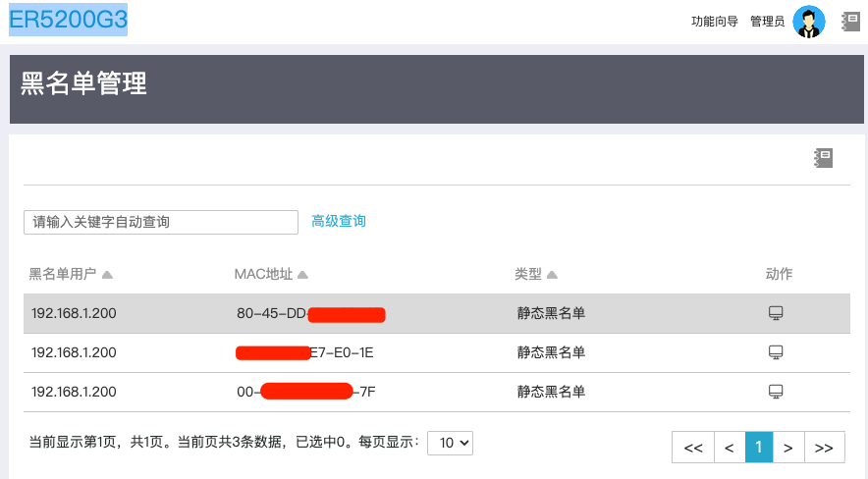The width and height of the screenshot is (868, 479).
Task: Sort by 黑名单用户 column arrow
Action: (107, 274)
